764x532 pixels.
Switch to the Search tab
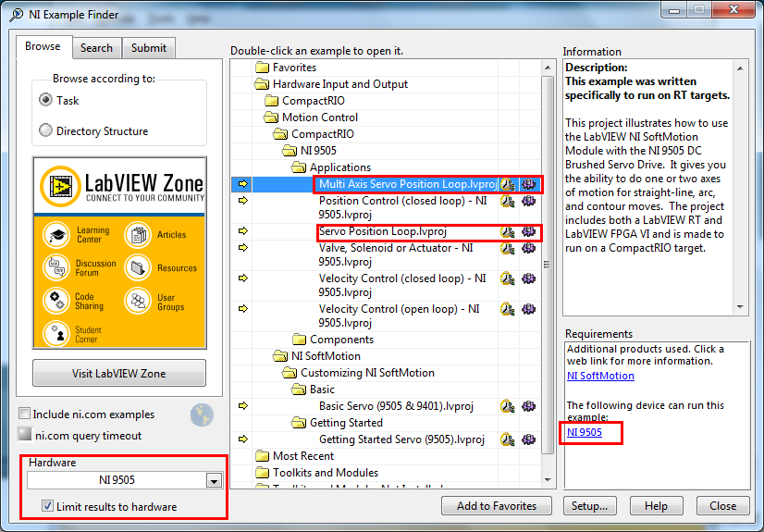pyautogui.click(x=96, y=48)
